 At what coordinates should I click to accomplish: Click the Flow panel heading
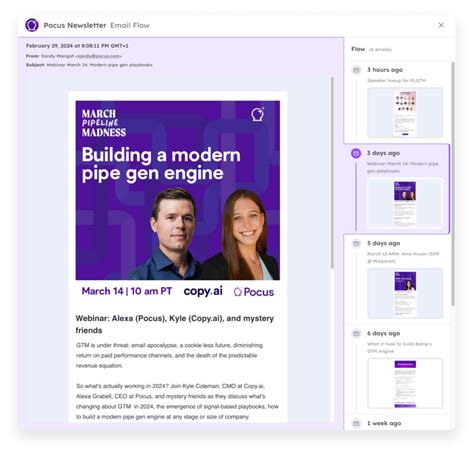click(358, 49)
